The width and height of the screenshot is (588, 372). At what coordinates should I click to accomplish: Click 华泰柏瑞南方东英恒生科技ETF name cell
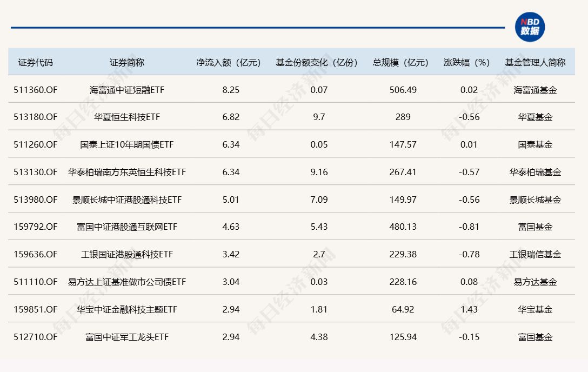coord(127,172)
